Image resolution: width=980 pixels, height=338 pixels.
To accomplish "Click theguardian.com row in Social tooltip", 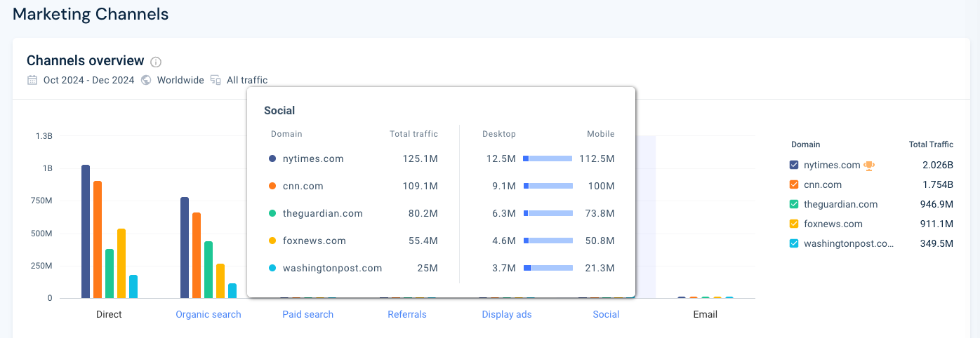I will [x=442, y=213].
